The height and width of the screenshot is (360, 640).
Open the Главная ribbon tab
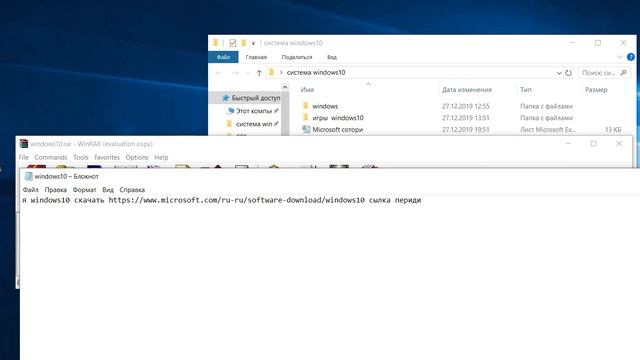[256, 57]
